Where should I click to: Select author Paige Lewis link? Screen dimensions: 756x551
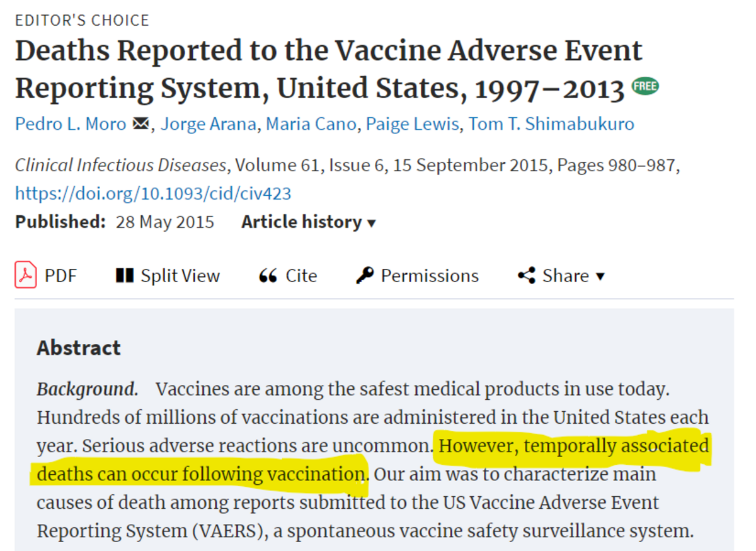pyautogui.click(x=413, y=124)
